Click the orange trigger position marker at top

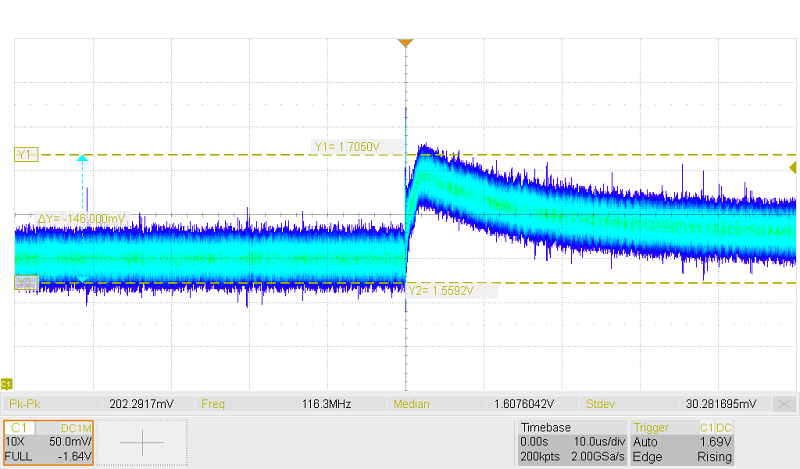pos(405,43)
